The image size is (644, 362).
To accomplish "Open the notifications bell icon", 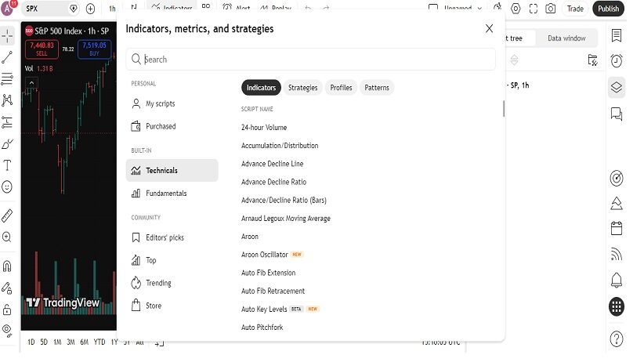I will click(617, 281).
